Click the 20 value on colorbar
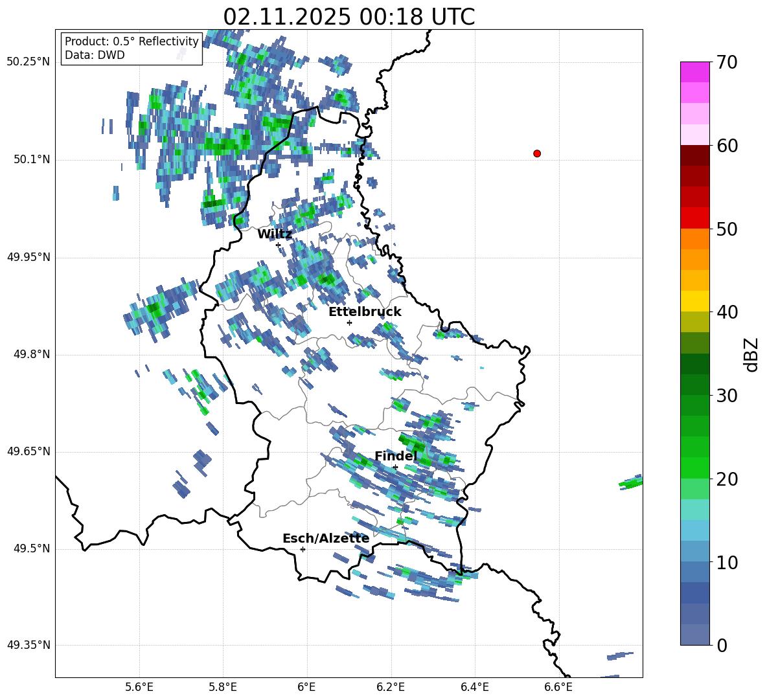Image resolution: width=767 pixels, height=700 pixels. (727, 479)
